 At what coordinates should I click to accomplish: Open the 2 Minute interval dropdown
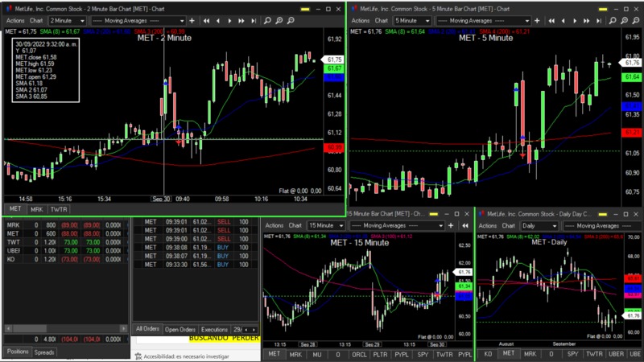(x=68, y=19)
